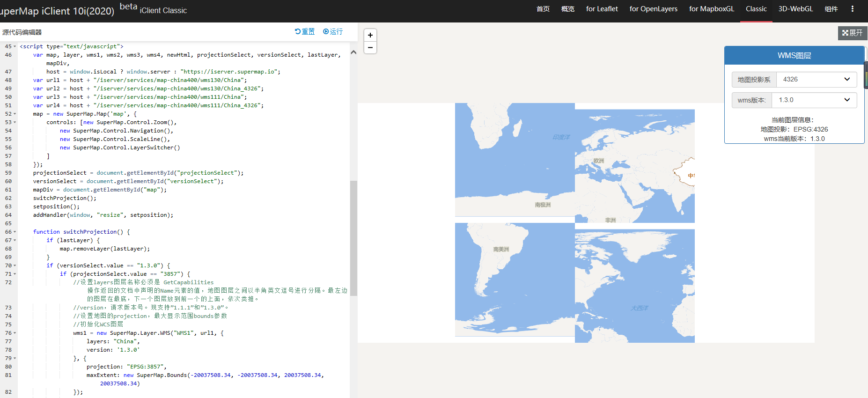868x398 pixels.
Task: Place cursor on the 'var url2' code line
Action: [148, 88]
